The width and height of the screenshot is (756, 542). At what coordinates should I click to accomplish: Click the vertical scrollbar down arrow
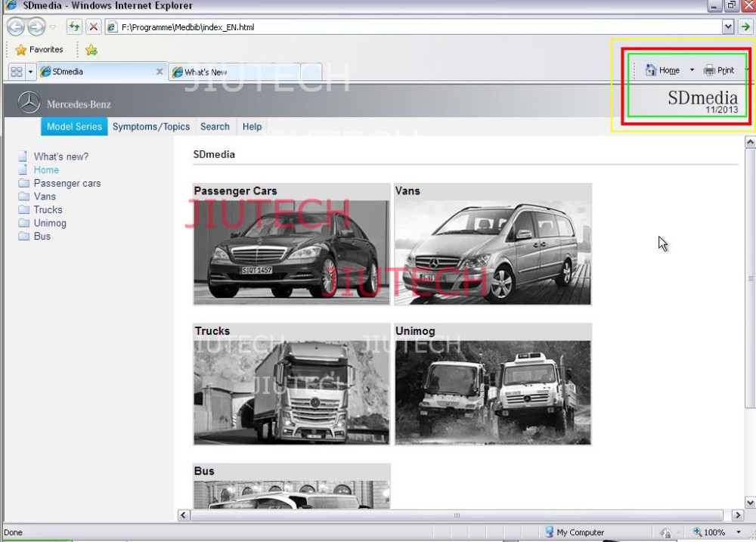(x=750, y=502)
